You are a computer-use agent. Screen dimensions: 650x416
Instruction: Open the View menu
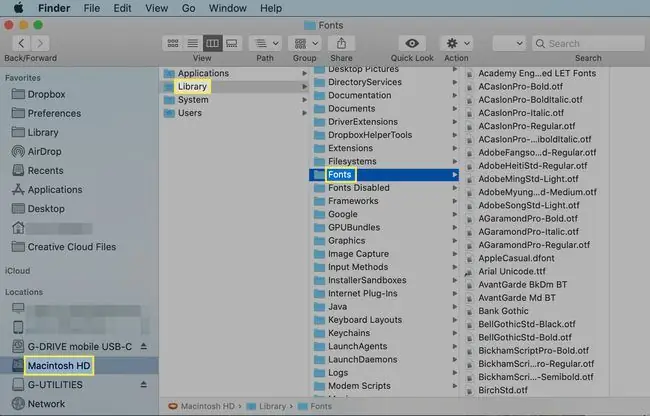pyautogui.click(x=156, y=8)
